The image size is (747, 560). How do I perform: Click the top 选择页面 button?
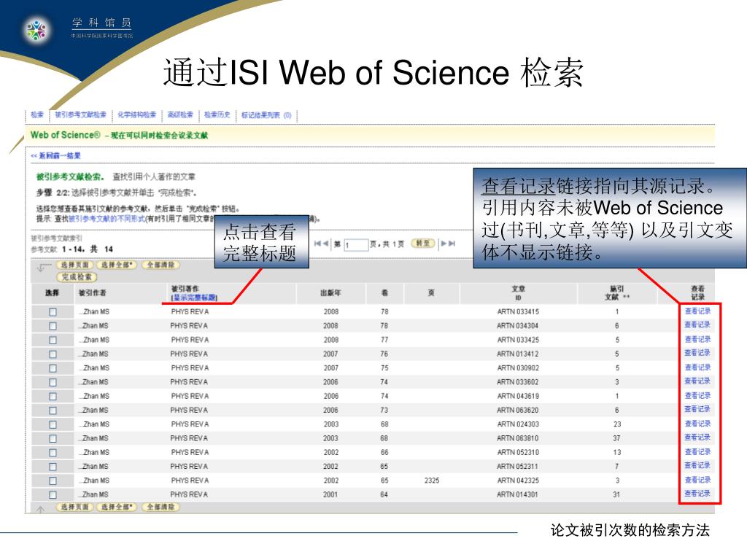tap(75, 265)
